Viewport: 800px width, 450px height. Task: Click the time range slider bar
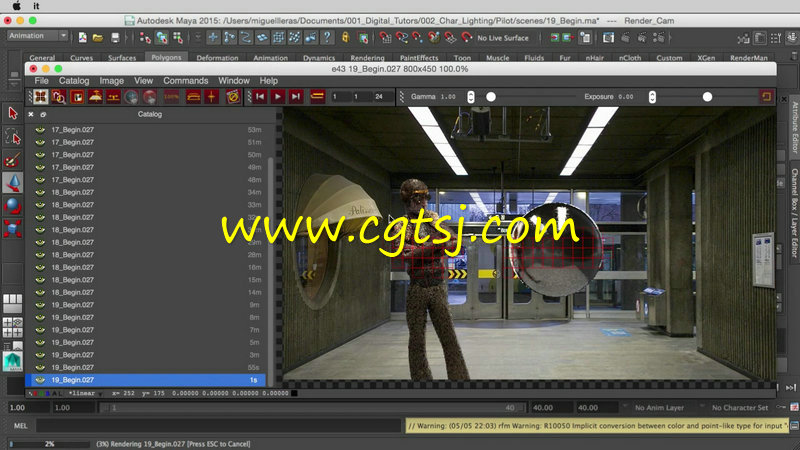(x=313, y=408)
